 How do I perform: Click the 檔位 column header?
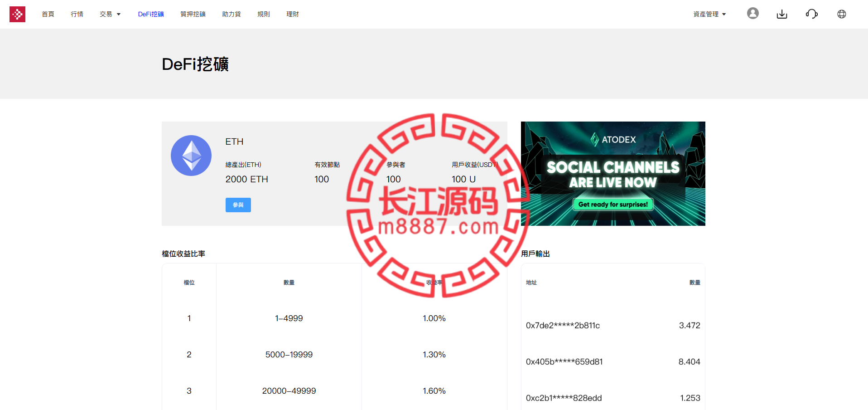point(189,283)
